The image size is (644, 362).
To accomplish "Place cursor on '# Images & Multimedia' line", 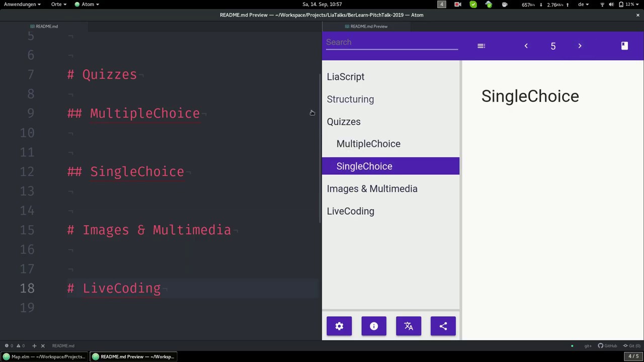I will pos(149,230).
